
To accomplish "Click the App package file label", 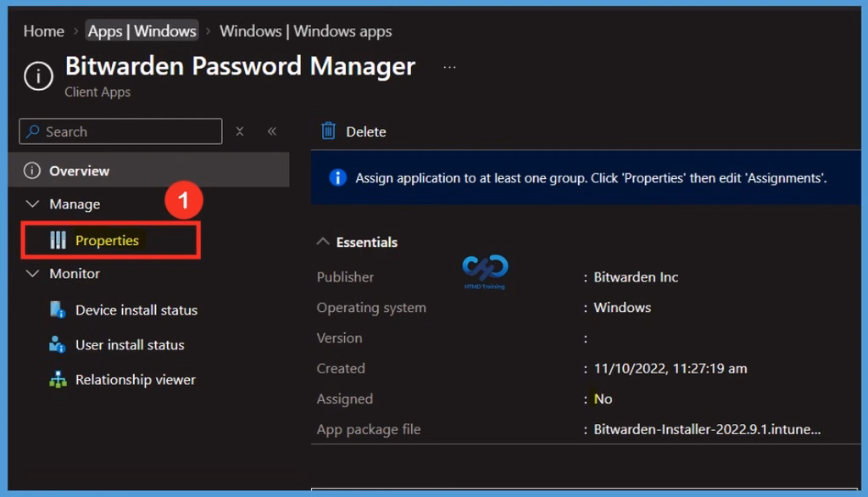I will (x=369, y=429).
